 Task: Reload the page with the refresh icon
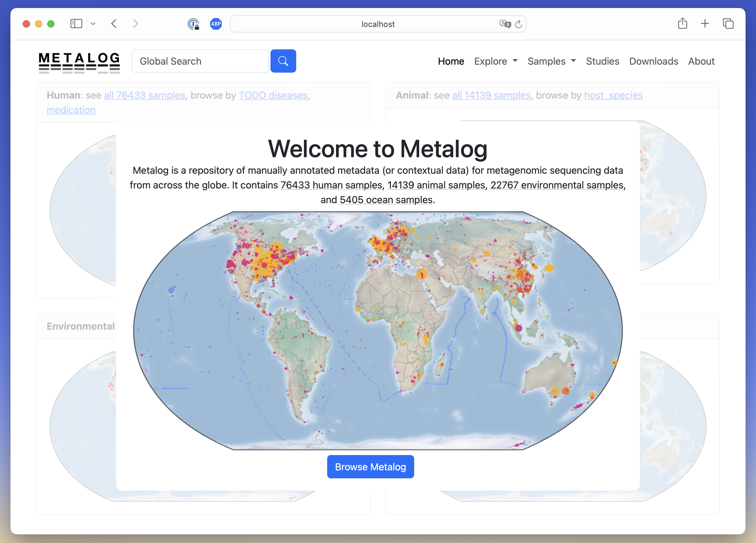point(518,24)
